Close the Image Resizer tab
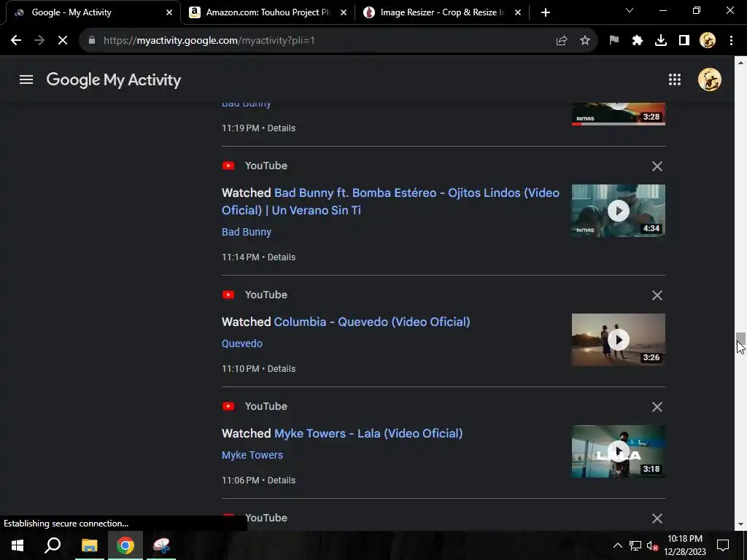This screenshot has height=560, width=747. pyautogui.click(x=518, y=12)
